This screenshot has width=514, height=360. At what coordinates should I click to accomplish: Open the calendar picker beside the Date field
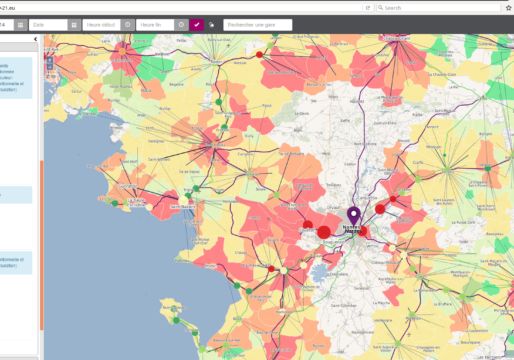point(74,25)
